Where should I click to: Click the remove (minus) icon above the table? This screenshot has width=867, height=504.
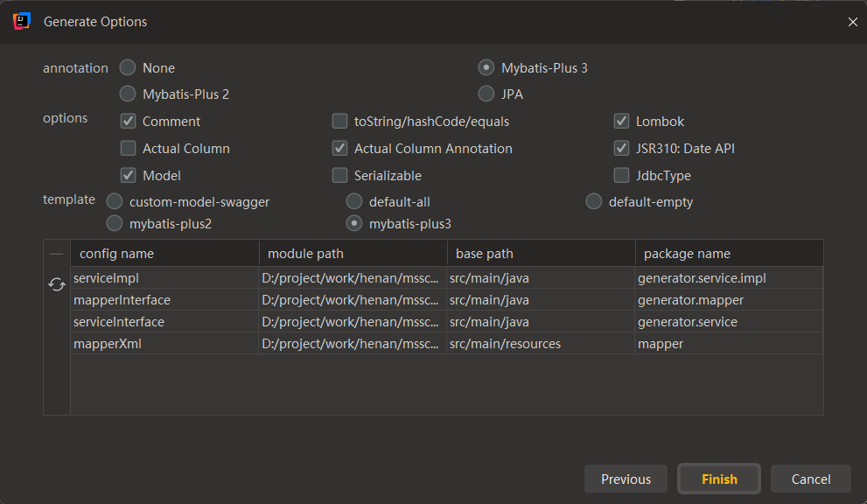coord(57,254)
